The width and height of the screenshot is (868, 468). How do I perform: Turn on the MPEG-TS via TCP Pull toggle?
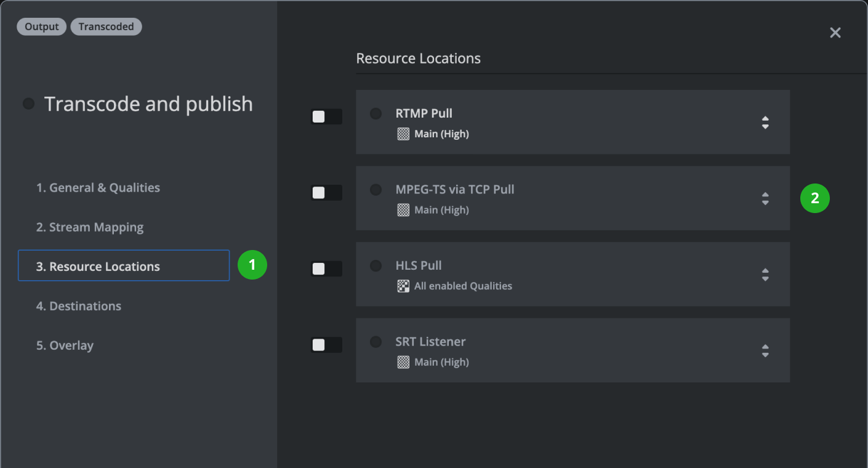[x=326, y=193]
